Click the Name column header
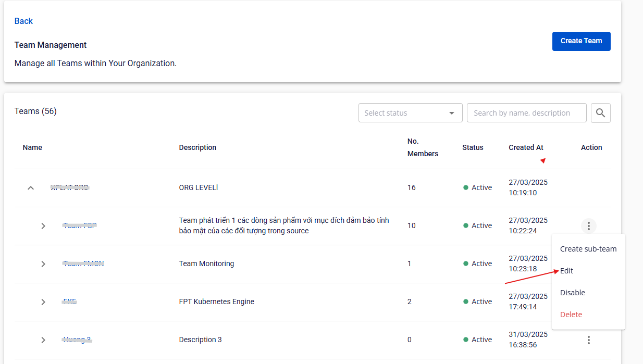Screen dimensions: 643x364 pos(32,147)
